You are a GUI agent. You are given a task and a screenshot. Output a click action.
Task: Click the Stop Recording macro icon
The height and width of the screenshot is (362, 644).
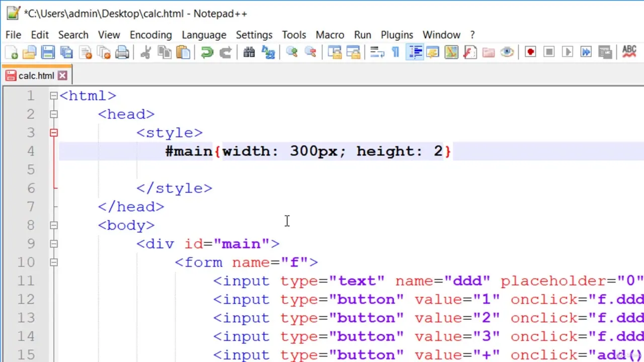[549, 52]
